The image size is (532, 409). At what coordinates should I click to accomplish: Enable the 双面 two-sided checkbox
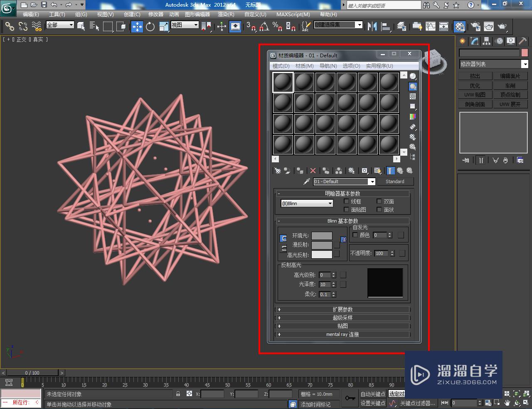pos(379,201)
